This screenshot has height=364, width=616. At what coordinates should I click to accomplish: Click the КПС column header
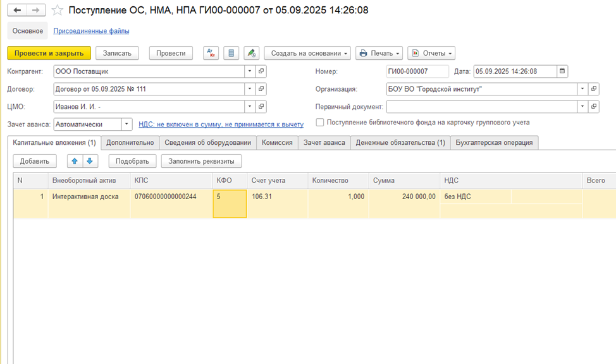click(x=171, y=181)
